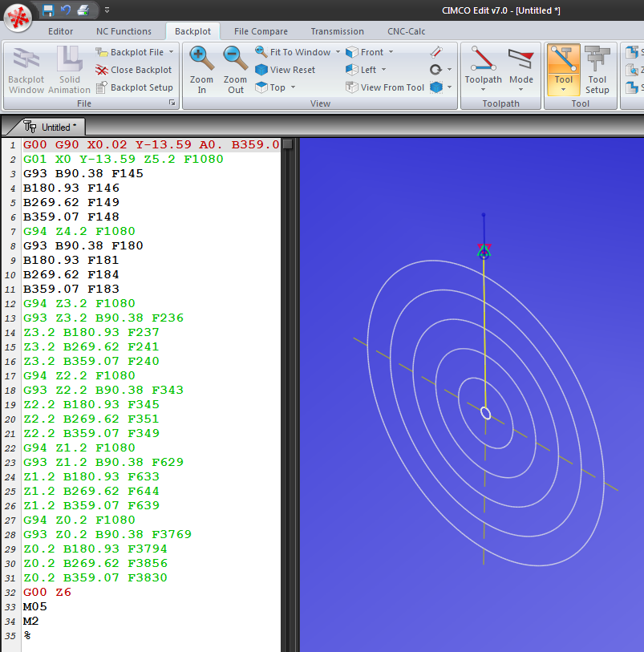Click line 3 G93 B90.38 F145
Viewport: 644px width, 652px height.
point(83,173)
